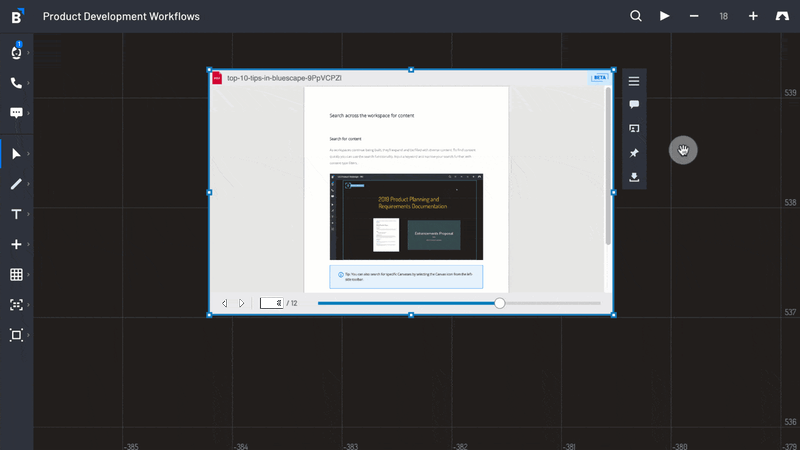Expand the Text tool options arrow
Image resolution: width=800 pixels, height=450 pixels.
click(29, 214)
